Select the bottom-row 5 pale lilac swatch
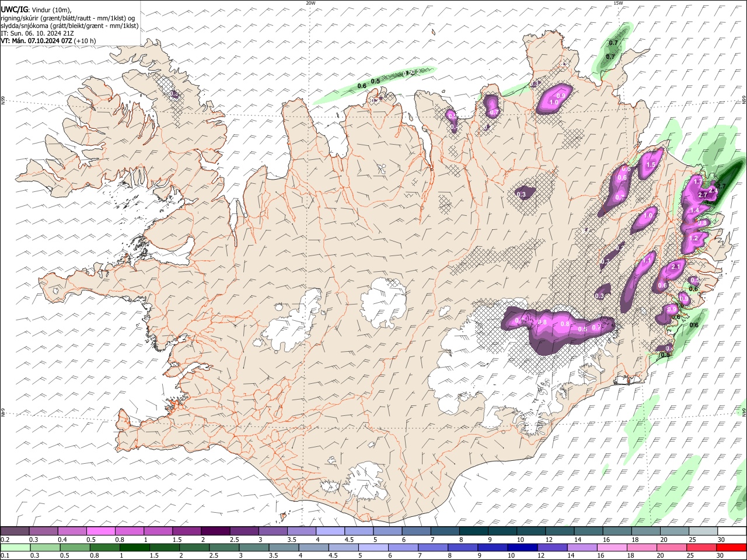 click(x=373, y=547)
